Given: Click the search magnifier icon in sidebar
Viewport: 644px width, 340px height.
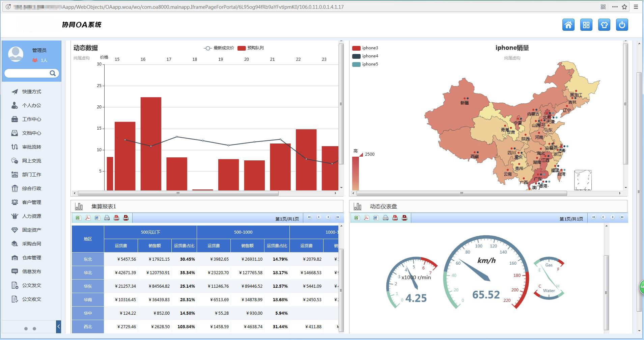Looking at the screenshot, I should [x=53, y=73].
